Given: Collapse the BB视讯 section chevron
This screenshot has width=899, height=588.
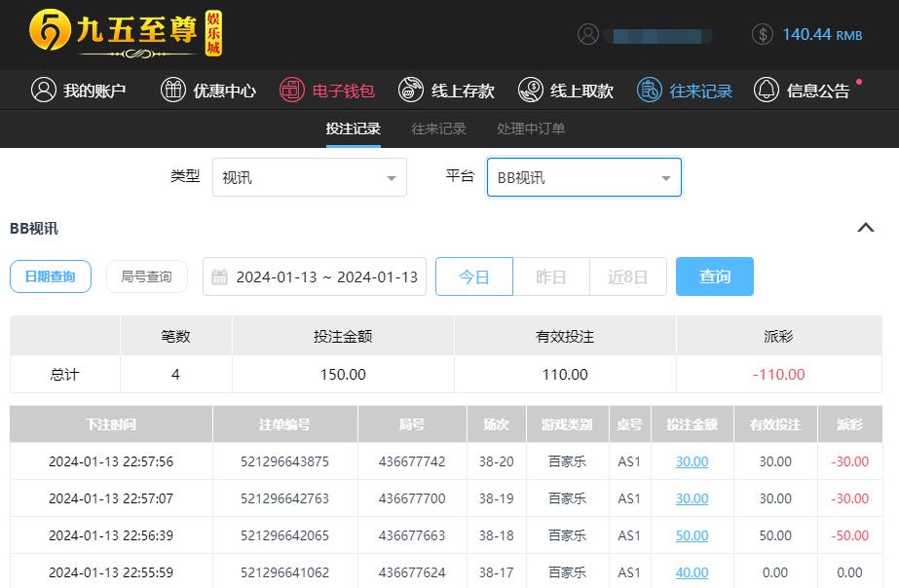Looking at the screenshot, I should pos(865,228).
